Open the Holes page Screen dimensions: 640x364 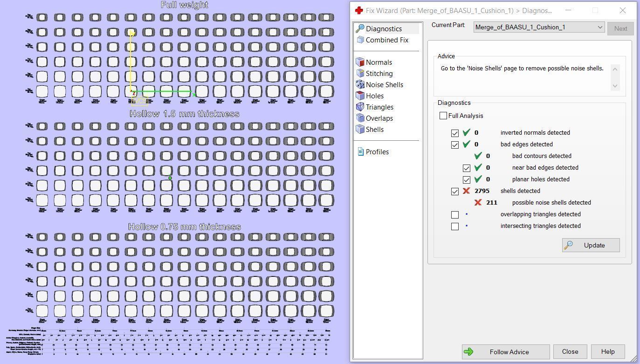click(375, 96)
